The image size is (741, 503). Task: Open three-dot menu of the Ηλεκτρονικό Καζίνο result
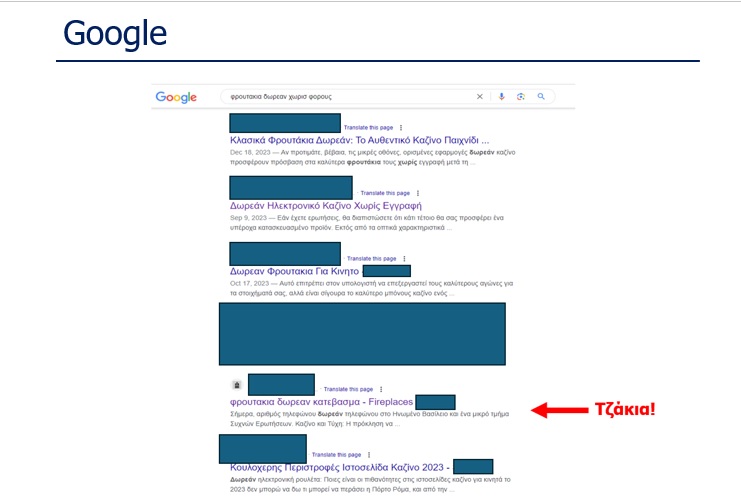tap(418, 193)
